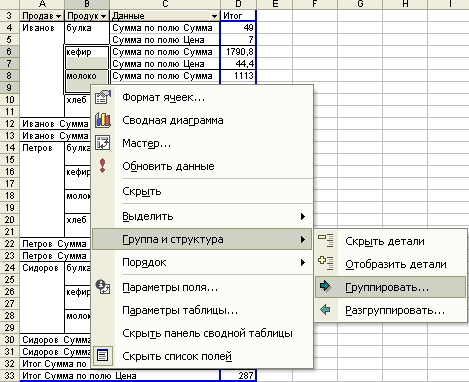Click the Сидоров cell in row 24
The height and width of the screenshot is (382, 469).
[42, 268]
